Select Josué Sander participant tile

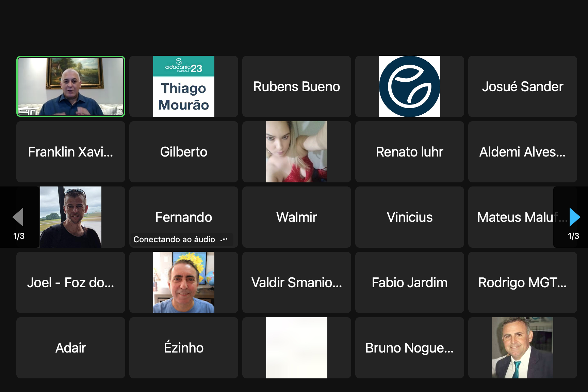[523, 86]
